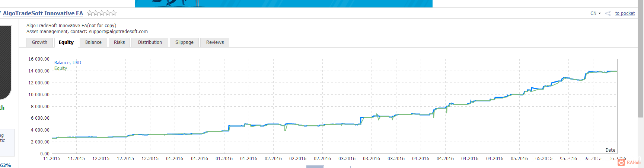The width and height of the screenshot is (644, 168).
Task: Click the 16 000.00 y-axis value
Action: pyautogui.click(x=39, y=59)
